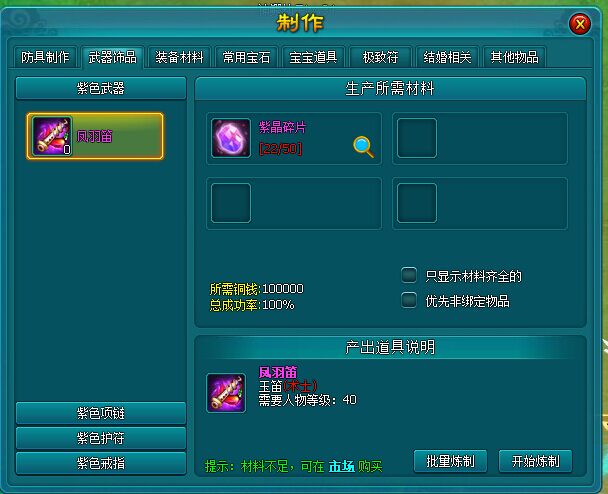Expand the 紫色项链 category

101,413
